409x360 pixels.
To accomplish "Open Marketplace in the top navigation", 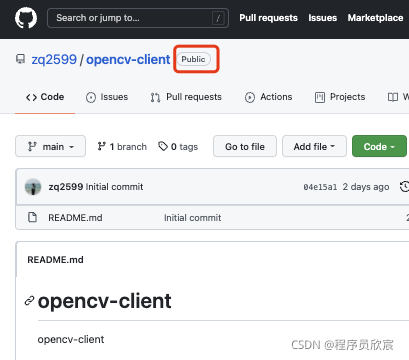I will tap(375, 18).
